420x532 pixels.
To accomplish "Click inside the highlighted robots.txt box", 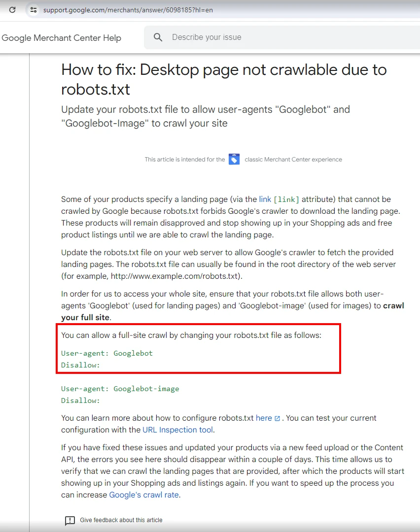I will [x=197, y=349].
